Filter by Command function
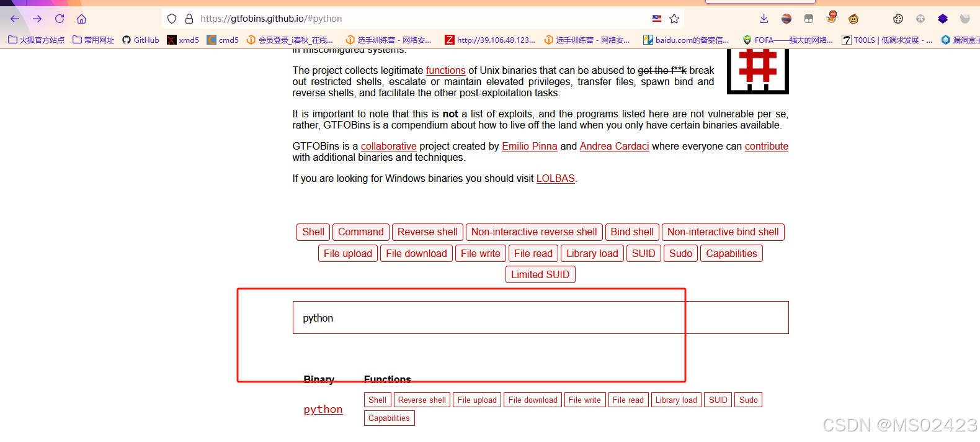This screenshot has height=442, width=980. tap(361, 232)
